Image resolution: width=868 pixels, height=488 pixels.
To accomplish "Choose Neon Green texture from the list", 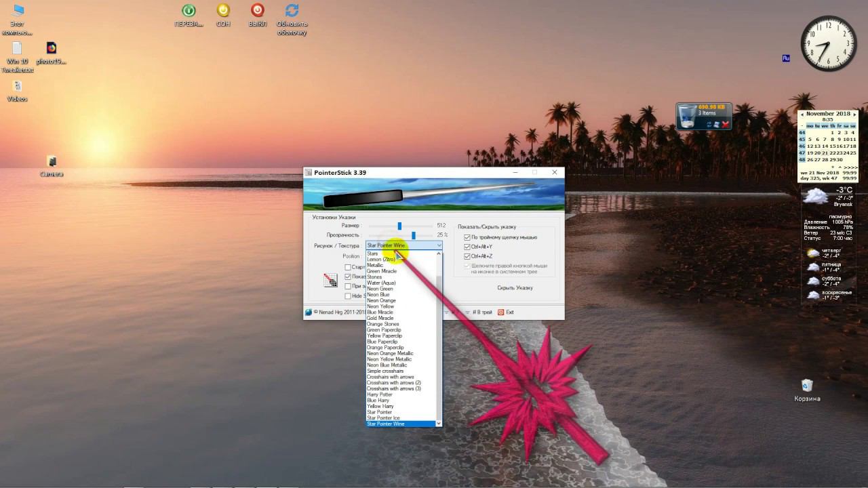I will [401, 289].
